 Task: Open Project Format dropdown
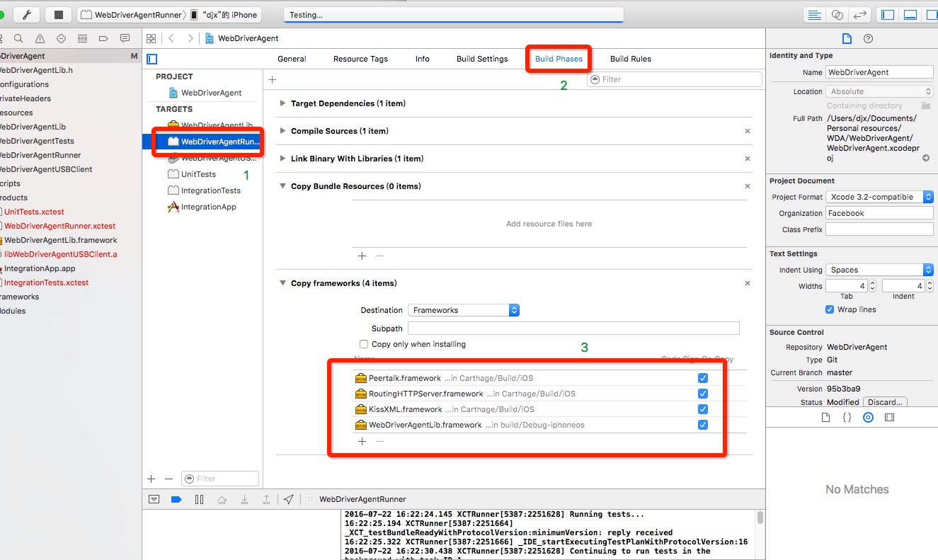coord(879,197)
